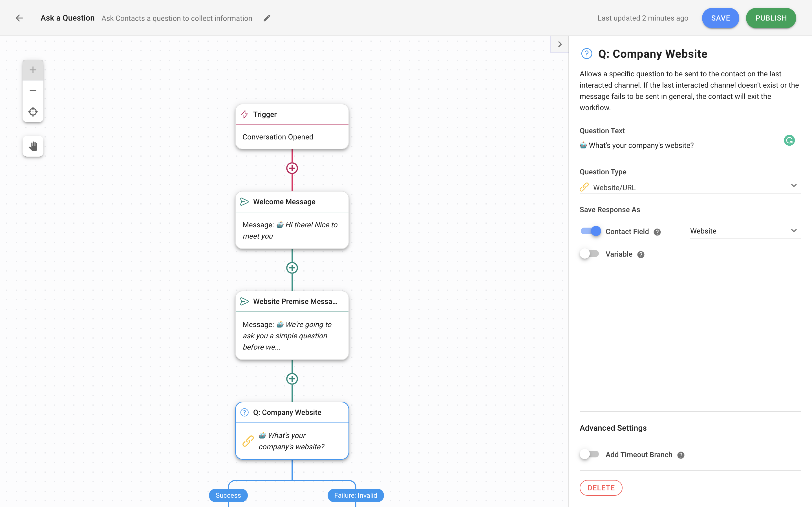812x507 pixels.
Task: Click the DELETE button in settings panel
Action: click(x=600, y=487)
